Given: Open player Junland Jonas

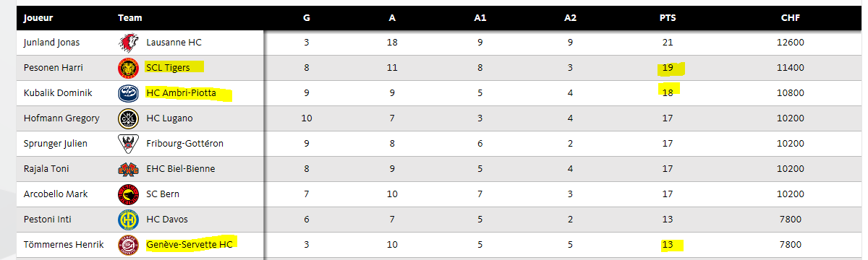Looking at the screenshot, I should [x=52, y=43].
